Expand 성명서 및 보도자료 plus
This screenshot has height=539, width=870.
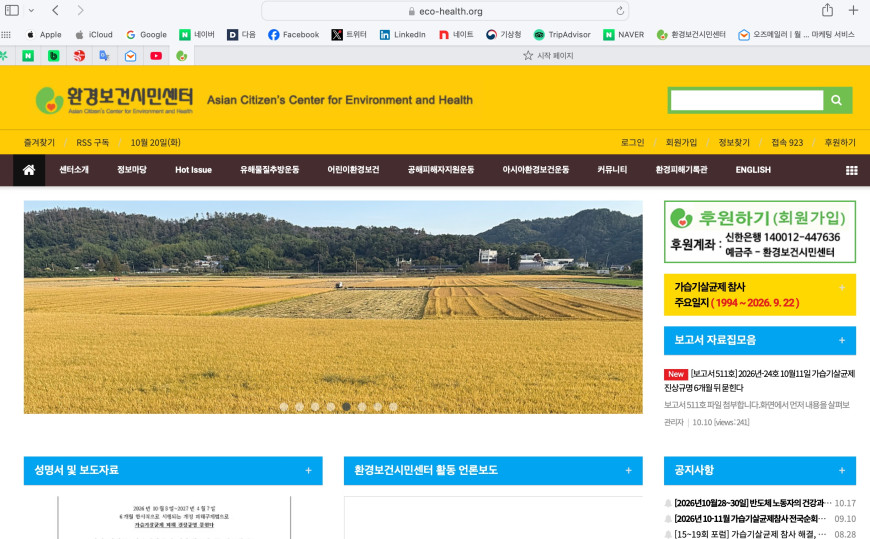308,471
